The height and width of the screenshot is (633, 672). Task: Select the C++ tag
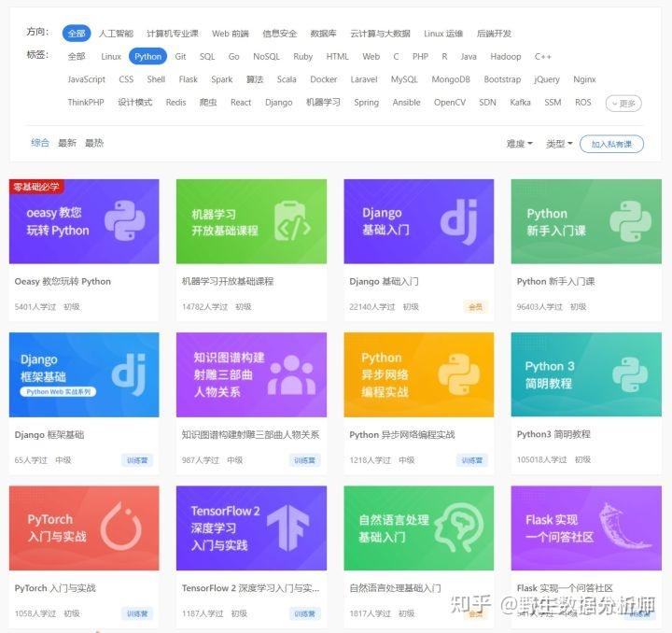pos(543,57)
